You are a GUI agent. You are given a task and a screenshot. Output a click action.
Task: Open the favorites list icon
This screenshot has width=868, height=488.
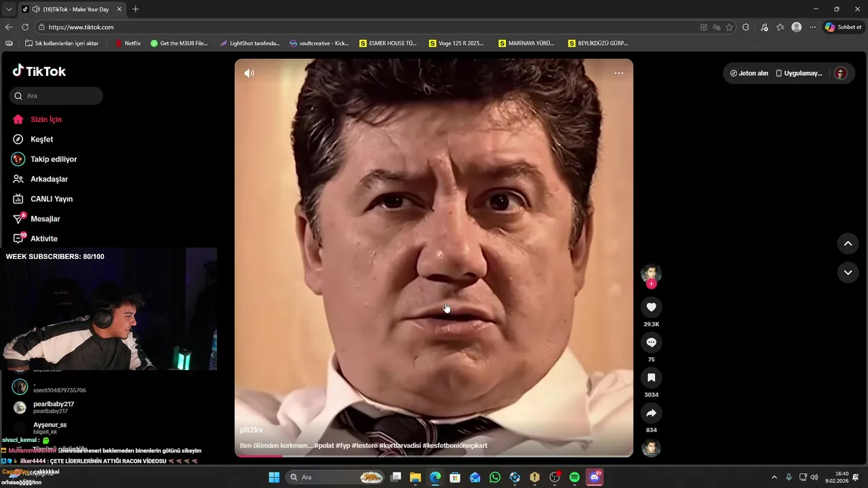tap(780, 27)
